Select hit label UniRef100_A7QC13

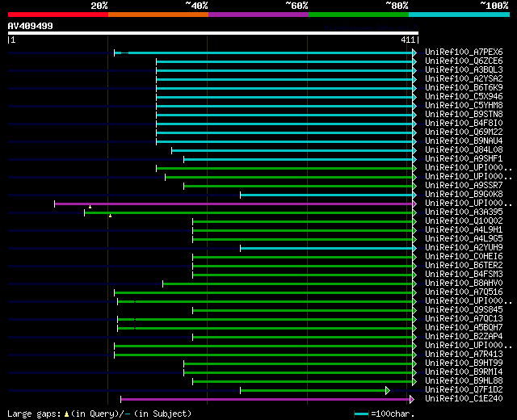[x=464, y=319]
